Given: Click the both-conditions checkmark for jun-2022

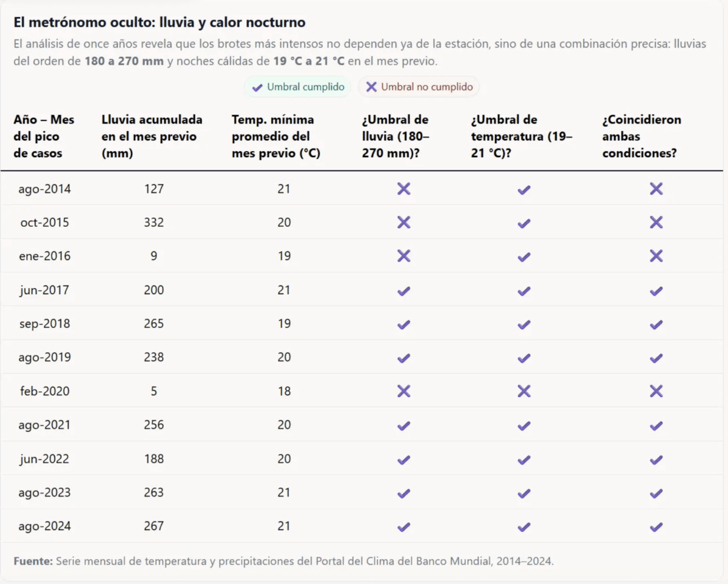Looking at the screenshot, I should coord(656,460).
